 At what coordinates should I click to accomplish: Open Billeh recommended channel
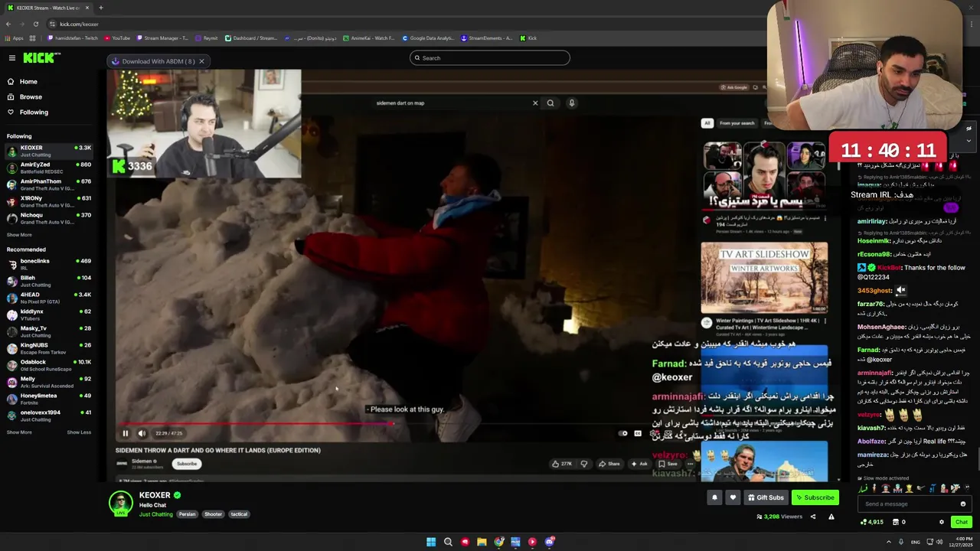coord(49,281)
